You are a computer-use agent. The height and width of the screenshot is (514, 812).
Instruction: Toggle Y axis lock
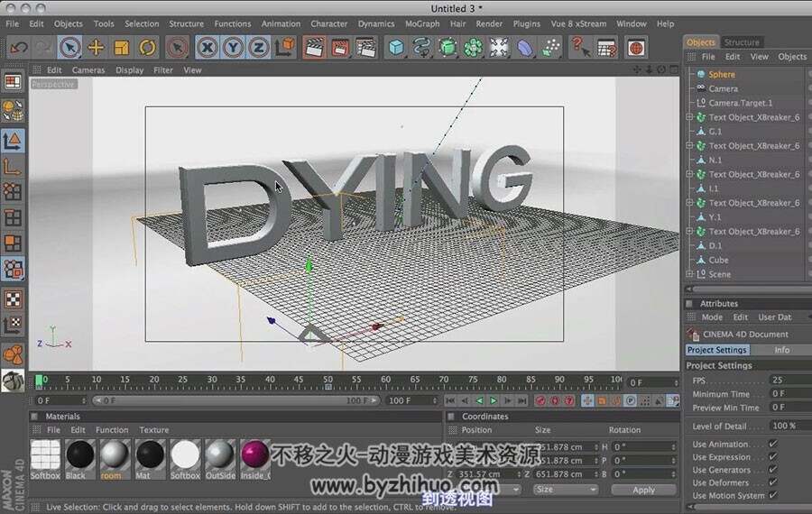[x=233, y=48]
